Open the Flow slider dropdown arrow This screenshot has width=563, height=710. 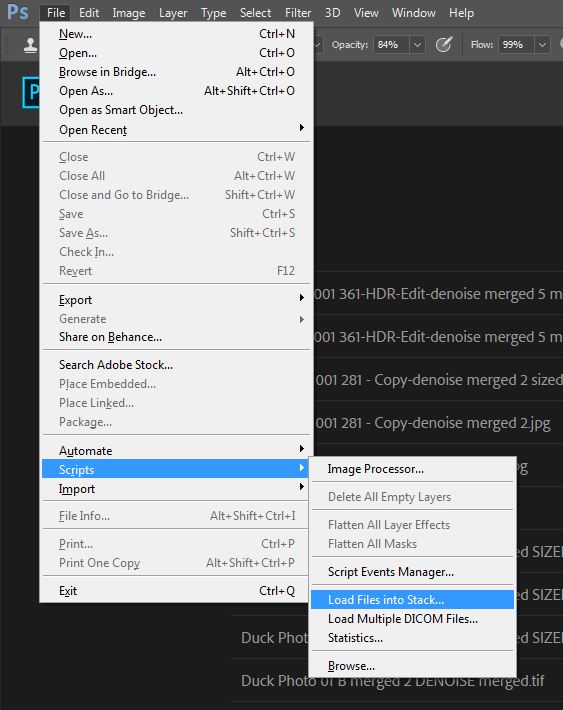click(542, 45)
